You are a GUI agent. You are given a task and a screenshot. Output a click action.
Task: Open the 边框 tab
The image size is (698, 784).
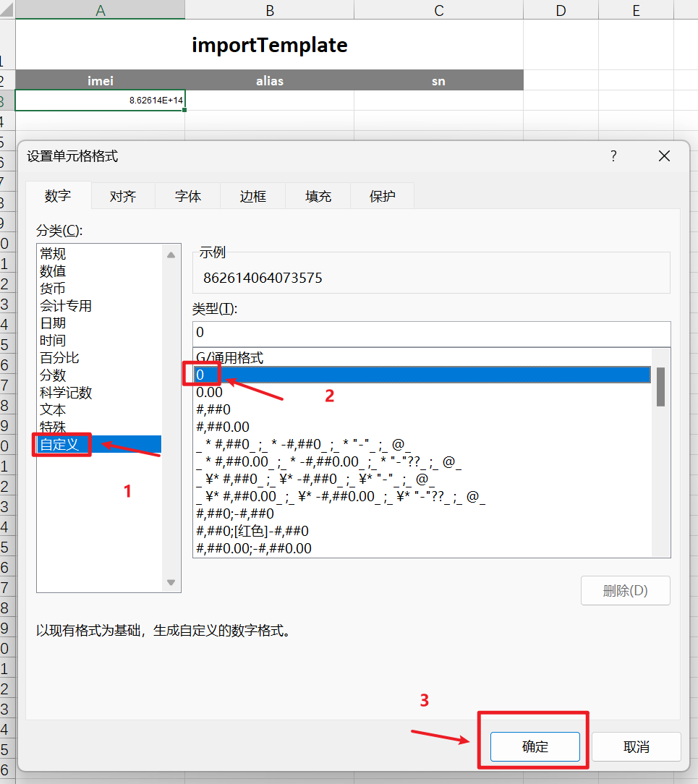click(x=252, y=195)
